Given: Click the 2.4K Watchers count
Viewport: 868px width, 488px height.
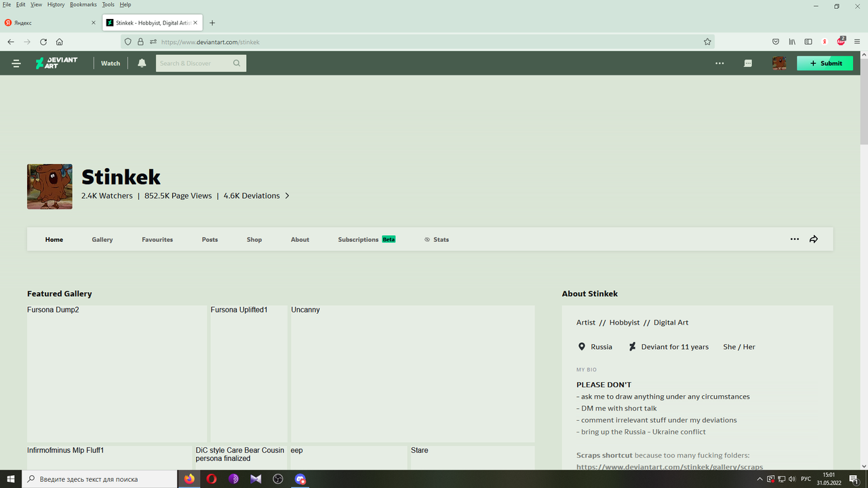Looking at the screenshot, I should [107, 196].
